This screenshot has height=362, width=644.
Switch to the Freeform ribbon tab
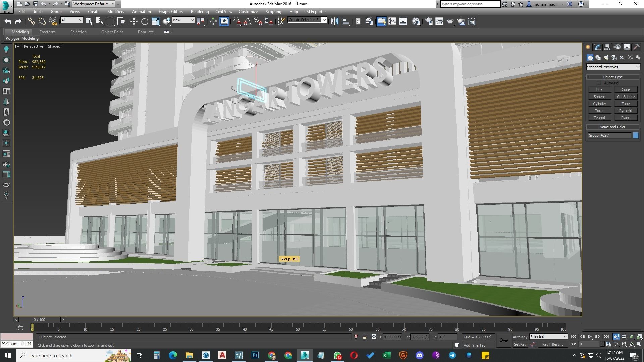tap(47, 32)
